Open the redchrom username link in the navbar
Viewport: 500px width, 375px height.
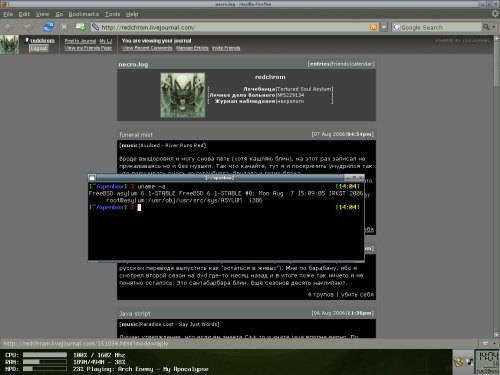[43, 40]
